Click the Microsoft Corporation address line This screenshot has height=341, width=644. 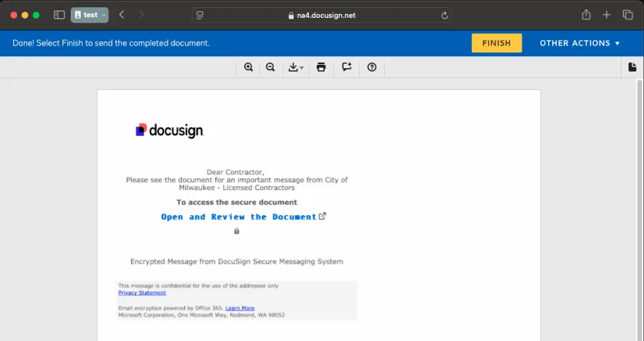pyautogui.click(x=201, y=315)
